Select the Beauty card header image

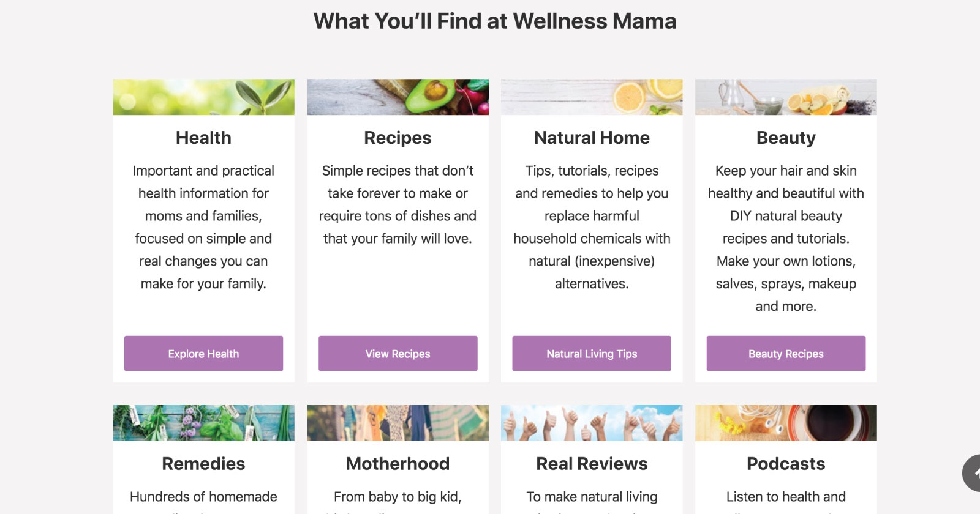coord(786,97)
